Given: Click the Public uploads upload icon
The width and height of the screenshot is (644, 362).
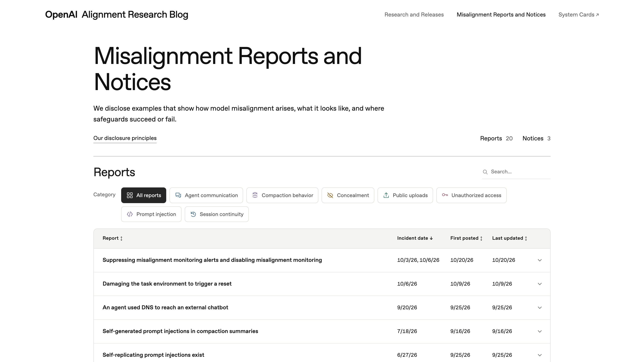Looking at the screenshot, I should point(386,195).
